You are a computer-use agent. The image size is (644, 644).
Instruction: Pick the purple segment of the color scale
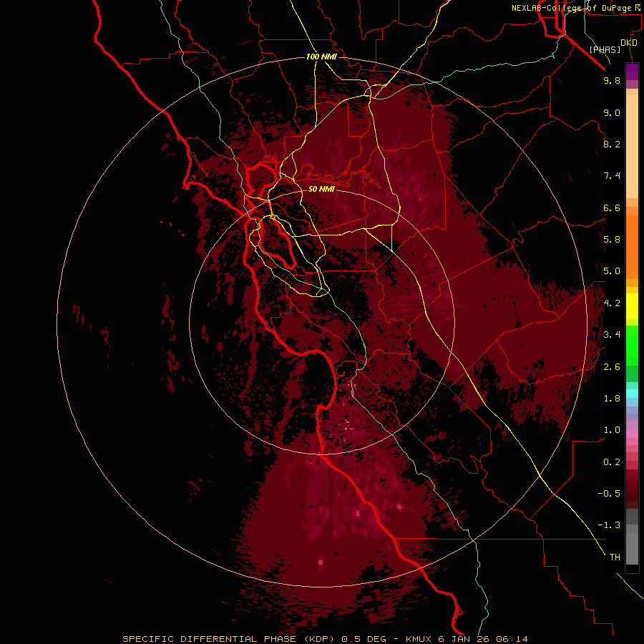click(632, 72)
